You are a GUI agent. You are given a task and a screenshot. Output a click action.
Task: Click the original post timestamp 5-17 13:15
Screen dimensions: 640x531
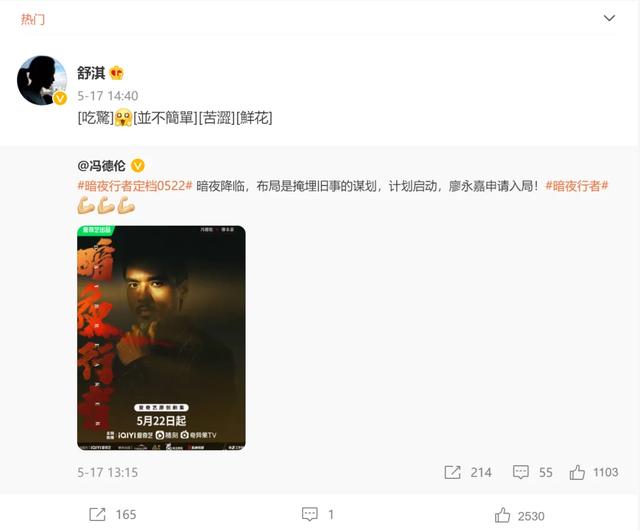coord(108,473)
